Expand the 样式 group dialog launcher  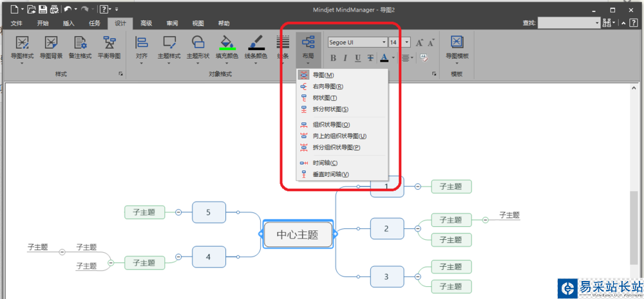(x=121, y=74)
